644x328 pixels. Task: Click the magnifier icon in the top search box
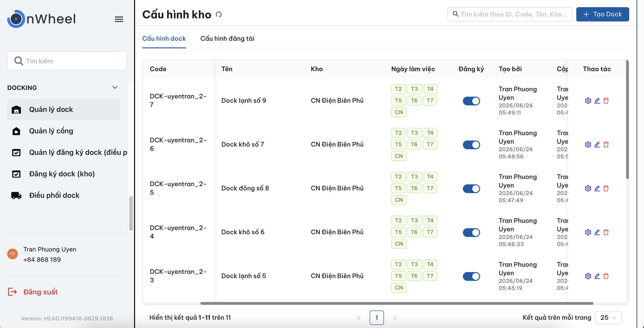coord(455,14)
